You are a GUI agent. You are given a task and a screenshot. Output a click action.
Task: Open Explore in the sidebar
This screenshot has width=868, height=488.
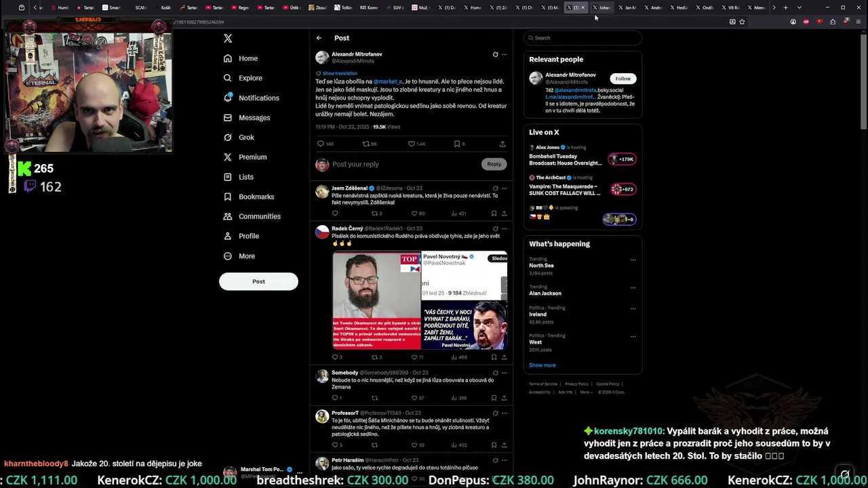(x=243, y=78)
